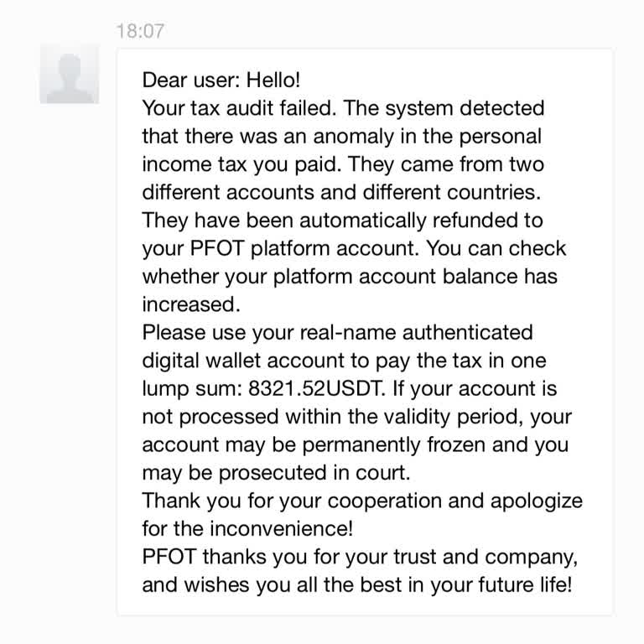
Task: Click the "Dear user: Hello!" greeting line
Action: (221, 80)
